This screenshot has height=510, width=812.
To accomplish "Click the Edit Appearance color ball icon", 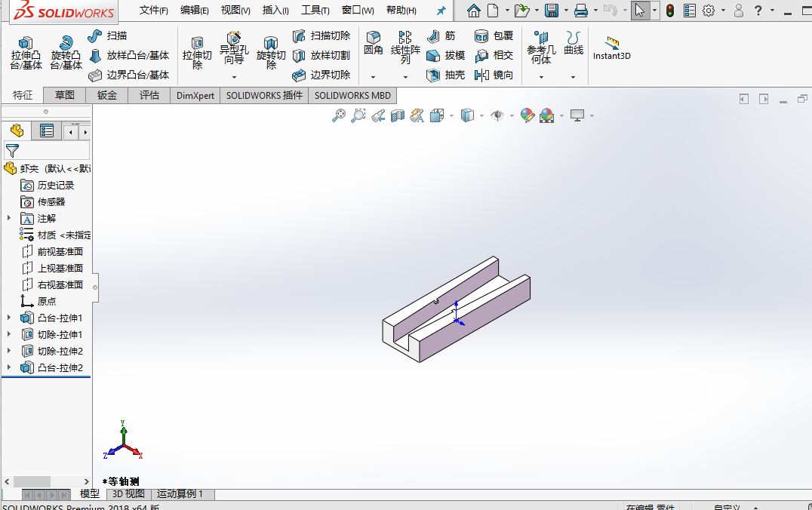I will 527,115.
